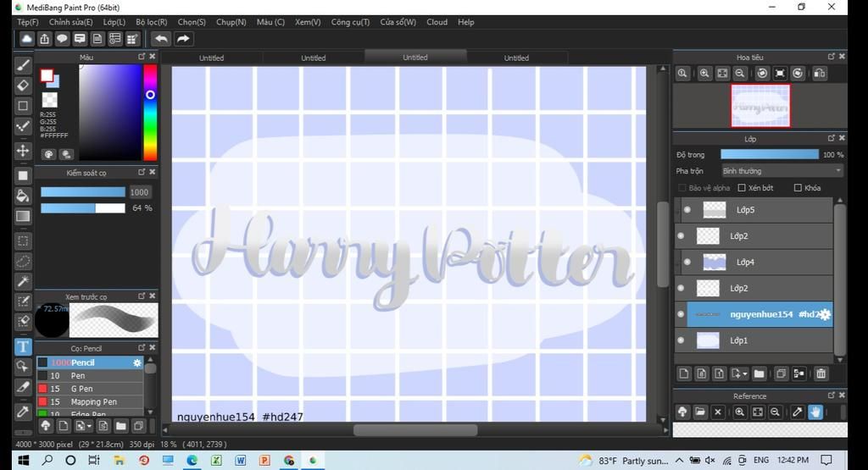The width and height of the screenshot is (868, 470).
Task: Select the Bucket fill tool
Action: pyautogui.click(x=23, y=196)
